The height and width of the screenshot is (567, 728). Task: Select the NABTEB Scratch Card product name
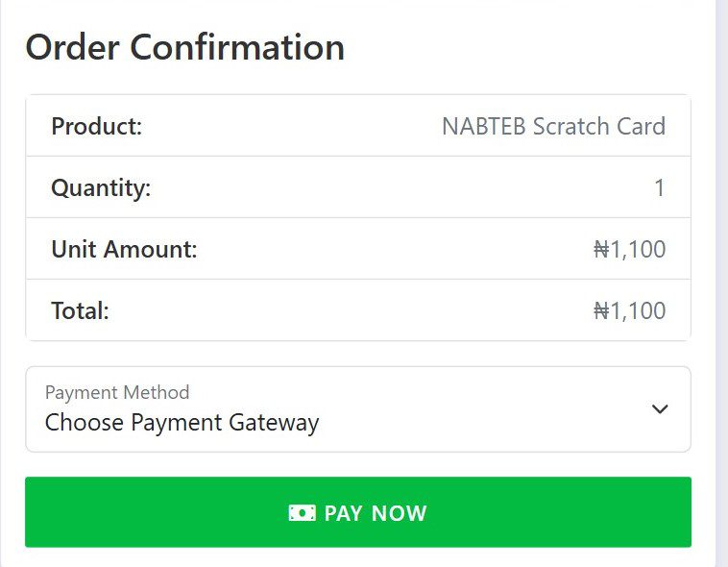coord(553,126)
